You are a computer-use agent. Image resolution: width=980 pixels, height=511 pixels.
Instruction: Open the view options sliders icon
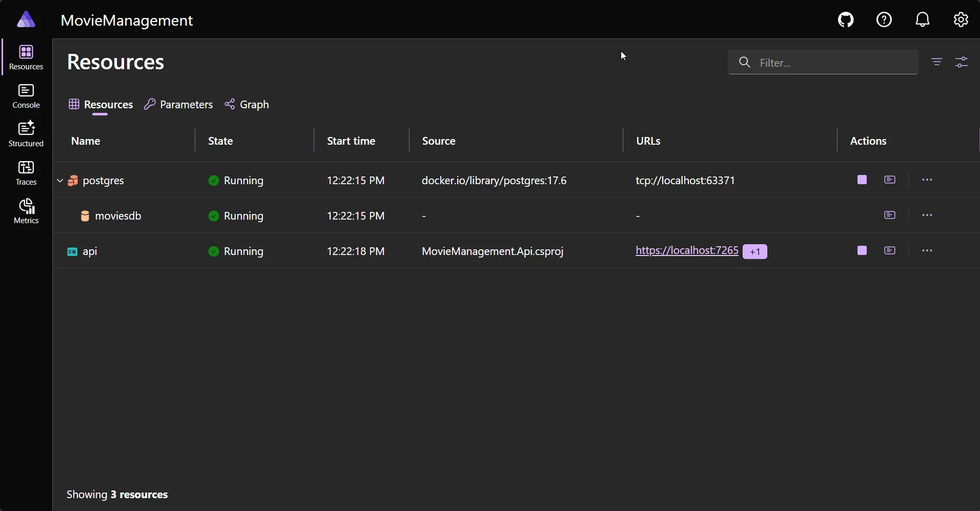point(962,62)
